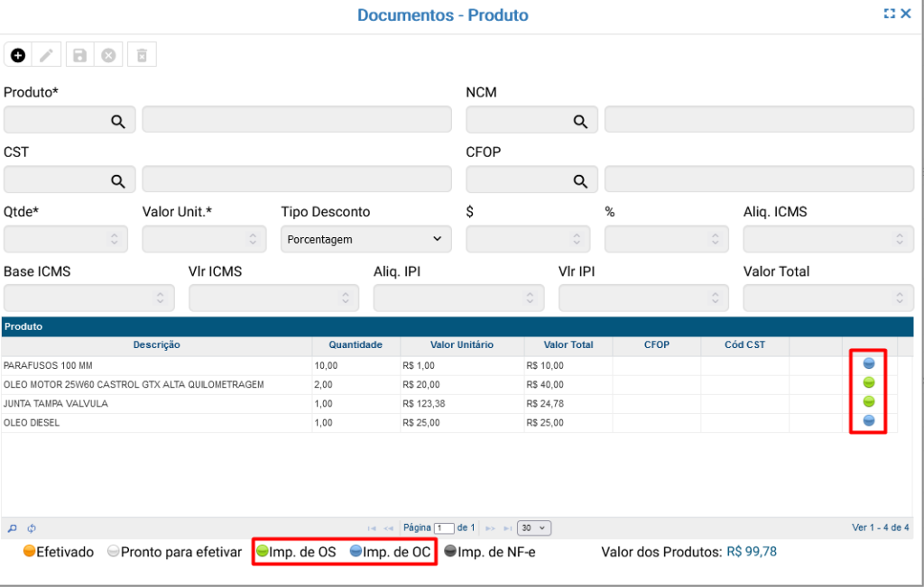Click the grid reload icon in footer

[32, 528]
